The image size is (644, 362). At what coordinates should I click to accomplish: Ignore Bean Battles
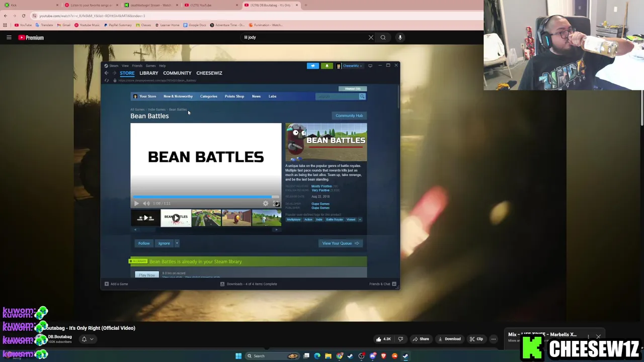click(164, 243)
